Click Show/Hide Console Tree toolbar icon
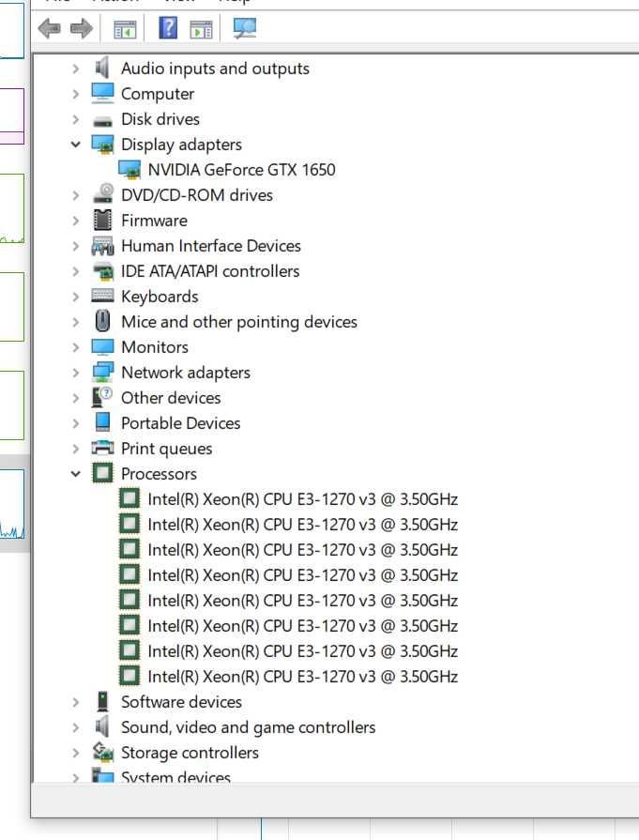The width and height of the screenshot is (639, 840). 125,29
